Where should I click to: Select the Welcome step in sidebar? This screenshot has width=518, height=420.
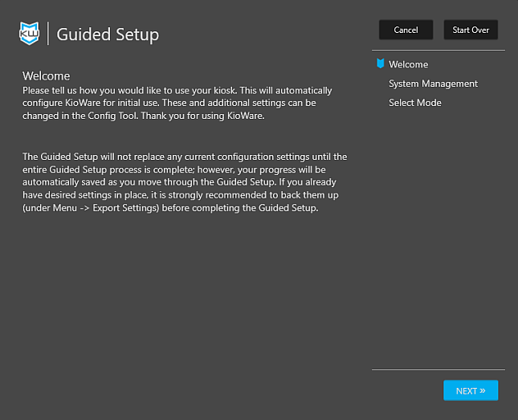click(x=408, y=64)
